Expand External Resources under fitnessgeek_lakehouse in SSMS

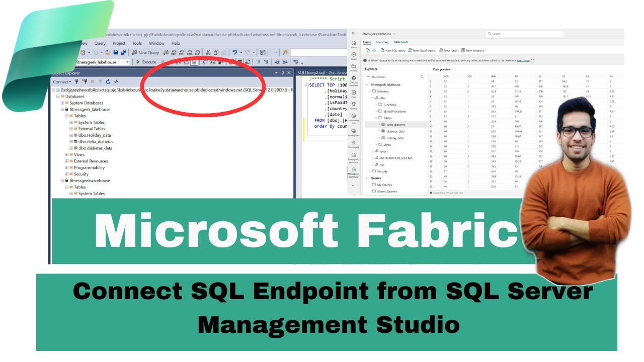(x=67, y=161)
